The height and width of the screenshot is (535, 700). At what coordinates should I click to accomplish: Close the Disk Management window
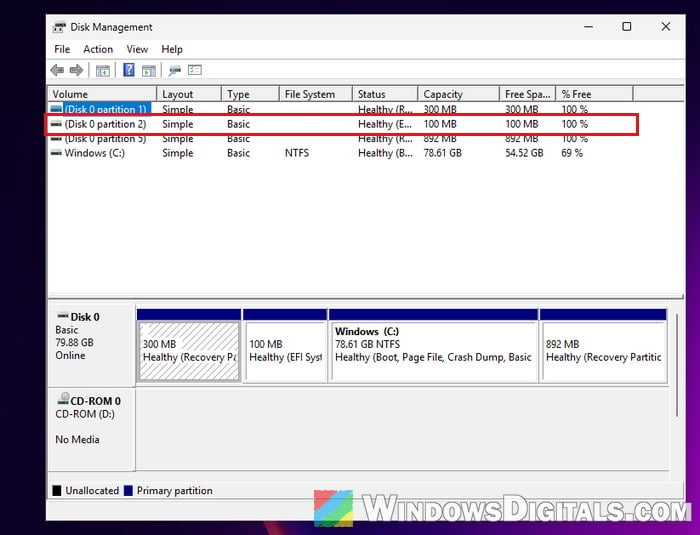(666, 27)
